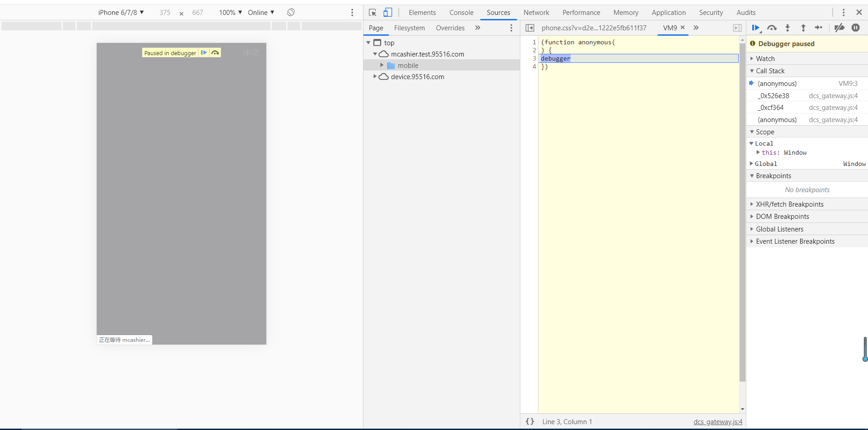The image size is (868, 430).
Task: Expand the Global scope
Action: (x=751, y=164)
